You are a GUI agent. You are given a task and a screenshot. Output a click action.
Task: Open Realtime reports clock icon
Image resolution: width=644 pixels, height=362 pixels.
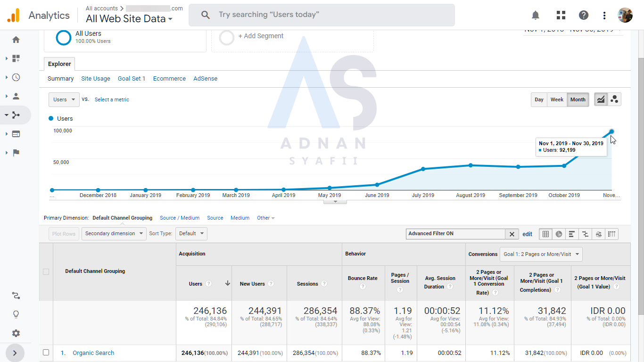pos(16,77)
